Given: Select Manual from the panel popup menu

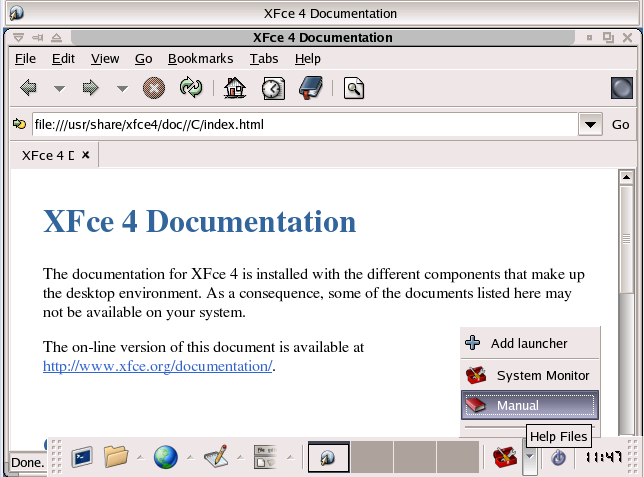Looking at the screenshot, I should (x=529, y=405).
